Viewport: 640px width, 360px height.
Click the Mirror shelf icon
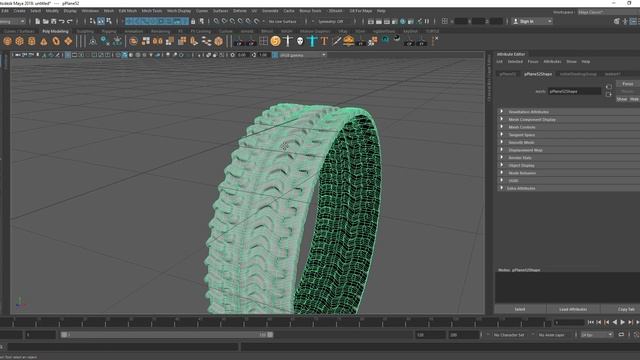point(158,41)
